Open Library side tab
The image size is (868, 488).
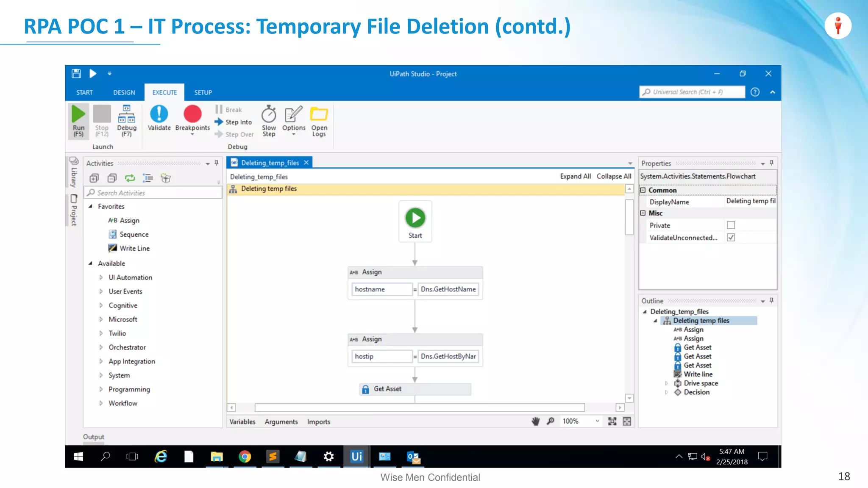click(74, 172)
